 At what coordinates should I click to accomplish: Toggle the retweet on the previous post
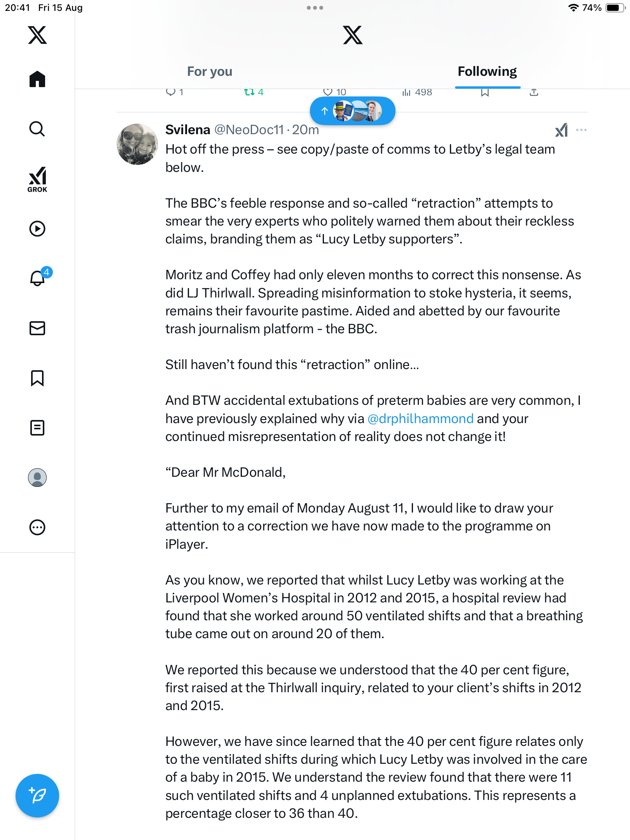point(249,92)
